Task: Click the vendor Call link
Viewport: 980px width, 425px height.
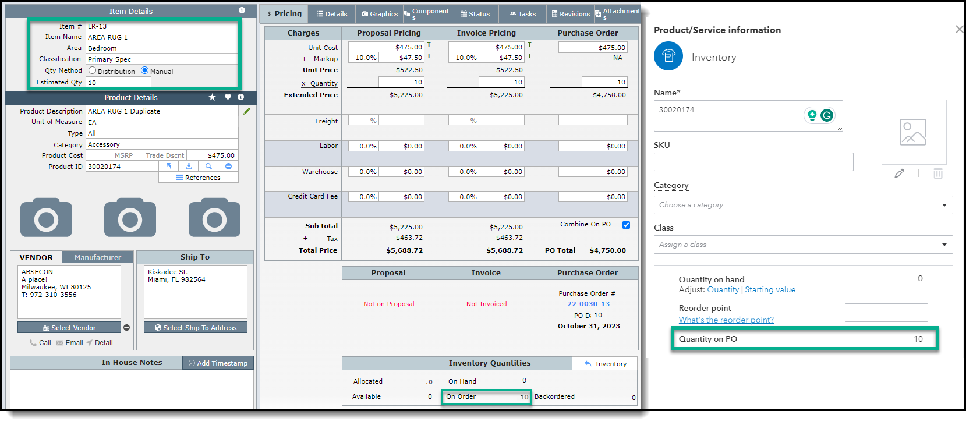Action: tap(40, 343)
